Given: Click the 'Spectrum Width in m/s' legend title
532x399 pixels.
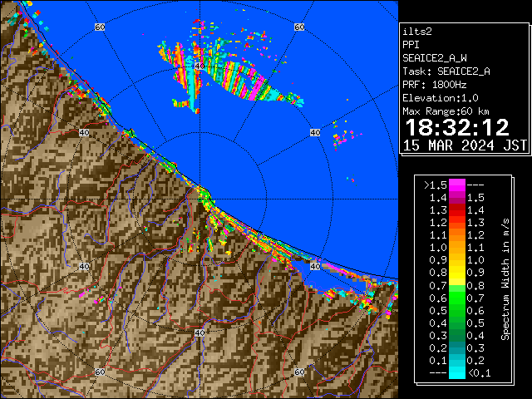Looking at the screenshot, I should pyautogui.click(x=505, y=279).
